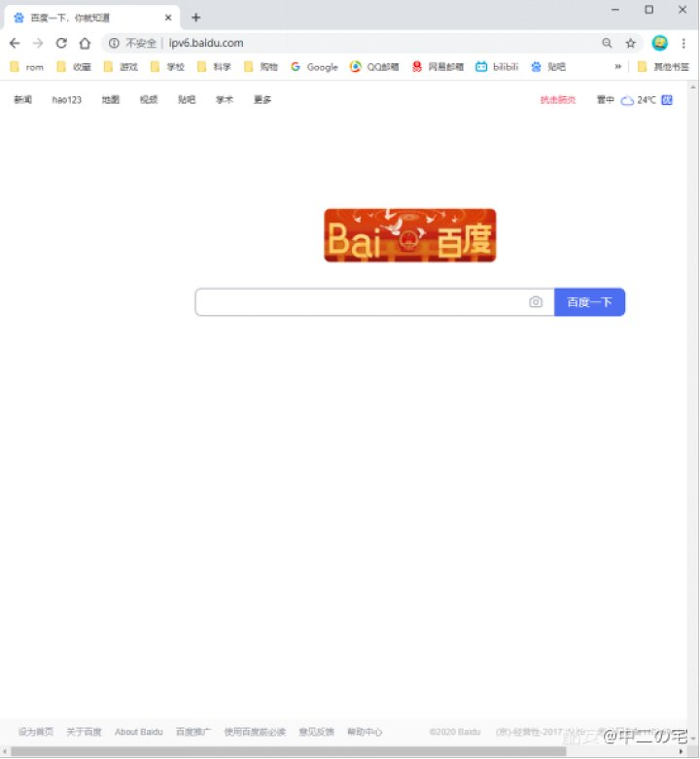The height and width of the screenshot is (759, 700).
Task: Focus the Baidu search input box
Action: tap(361, 302)
